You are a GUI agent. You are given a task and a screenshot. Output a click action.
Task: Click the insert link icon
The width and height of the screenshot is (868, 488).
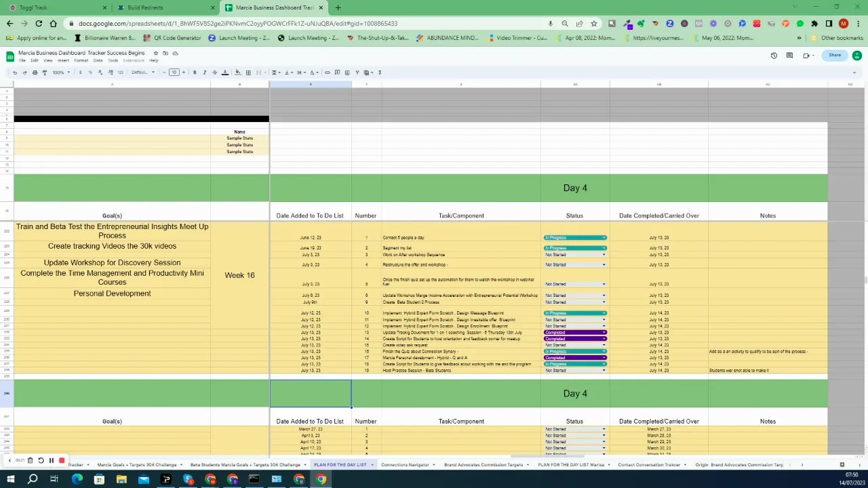(x=327, y=73)
